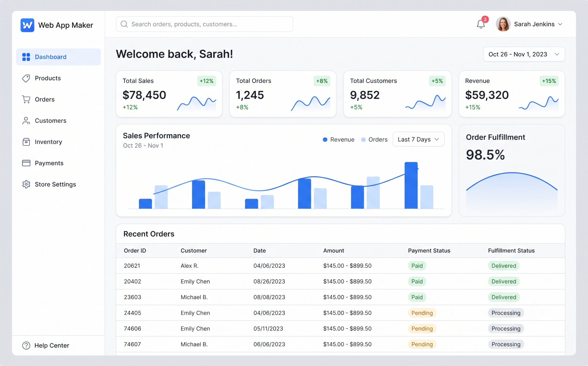Select order ID 74607
The image size is (588, 366).
click(133, 344)
